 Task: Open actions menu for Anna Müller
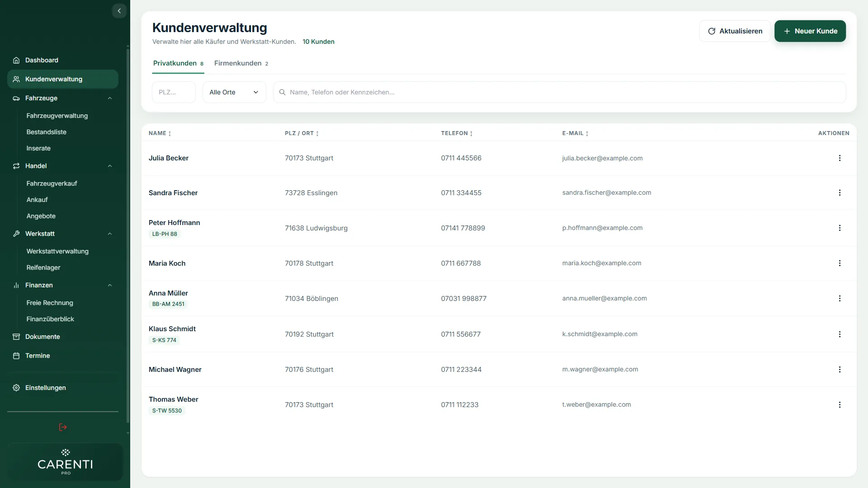click(840, 299)
